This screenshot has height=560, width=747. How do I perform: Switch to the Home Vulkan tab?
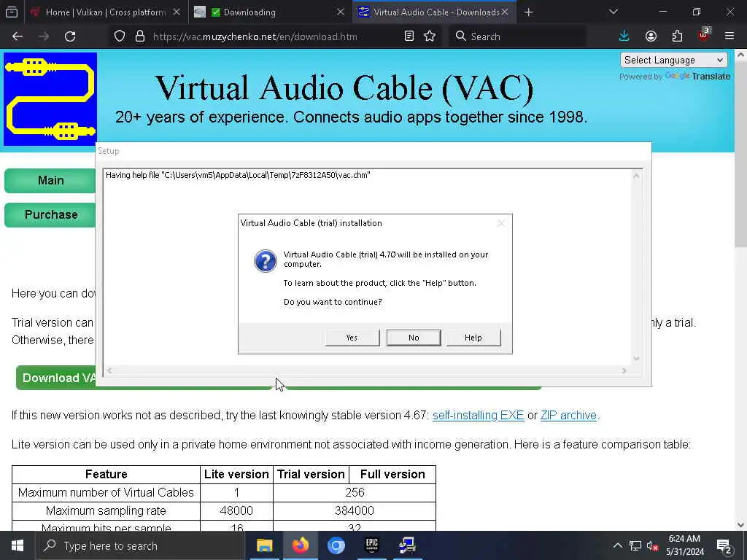(x=105, y=12)
